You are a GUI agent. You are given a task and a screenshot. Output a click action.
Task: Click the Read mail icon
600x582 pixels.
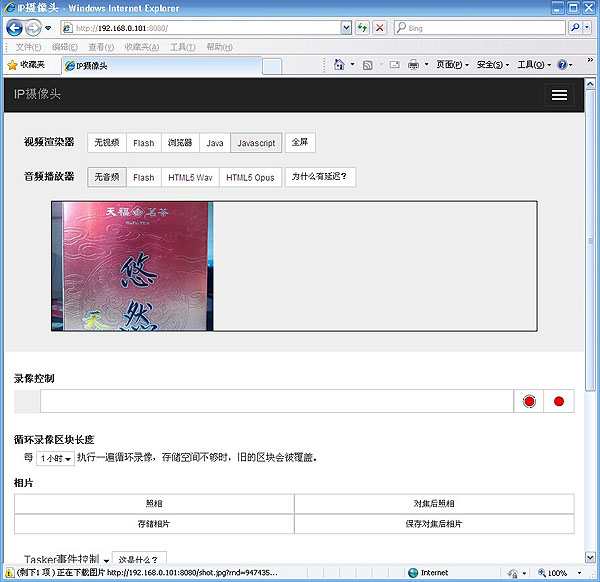(395, 65)
